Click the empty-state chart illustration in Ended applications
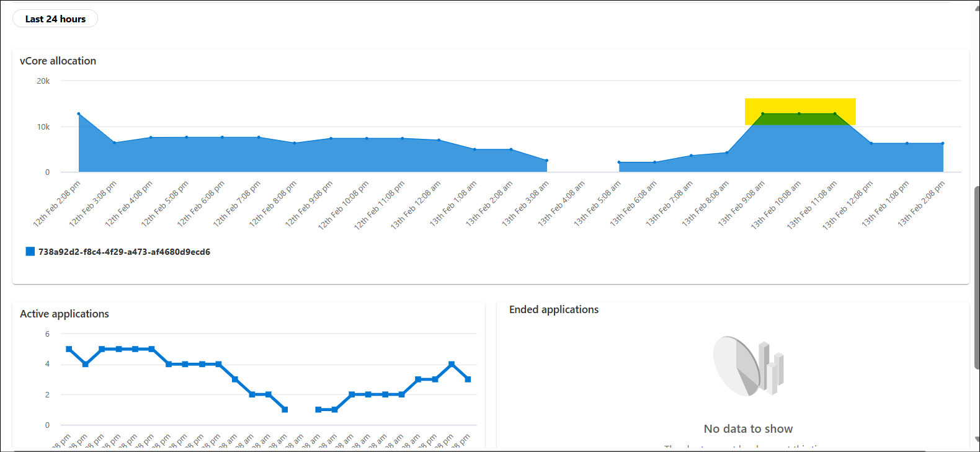This screenshot has width=980, height=452. (x=748, y=366)
